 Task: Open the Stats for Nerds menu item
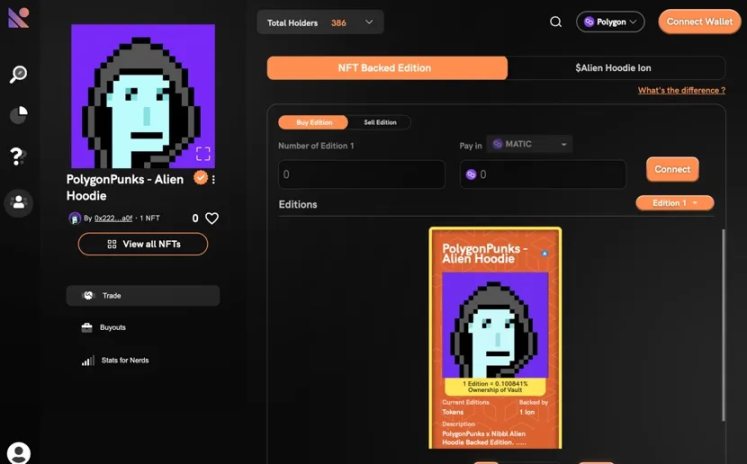115,361
